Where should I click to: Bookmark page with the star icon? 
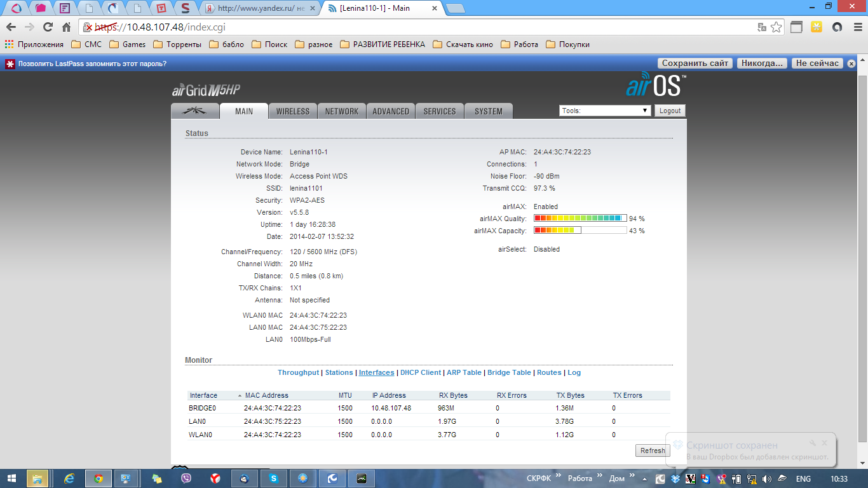click(x=776, y=27)
